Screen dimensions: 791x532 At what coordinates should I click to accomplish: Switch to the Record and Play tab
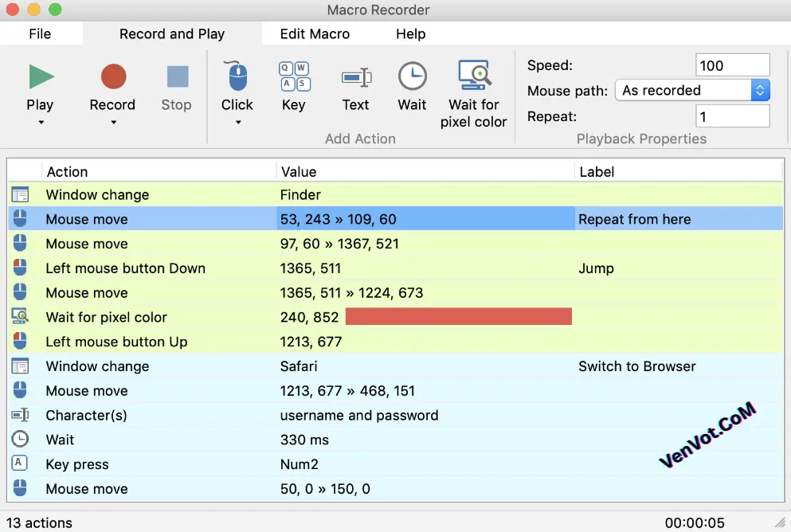172,33
